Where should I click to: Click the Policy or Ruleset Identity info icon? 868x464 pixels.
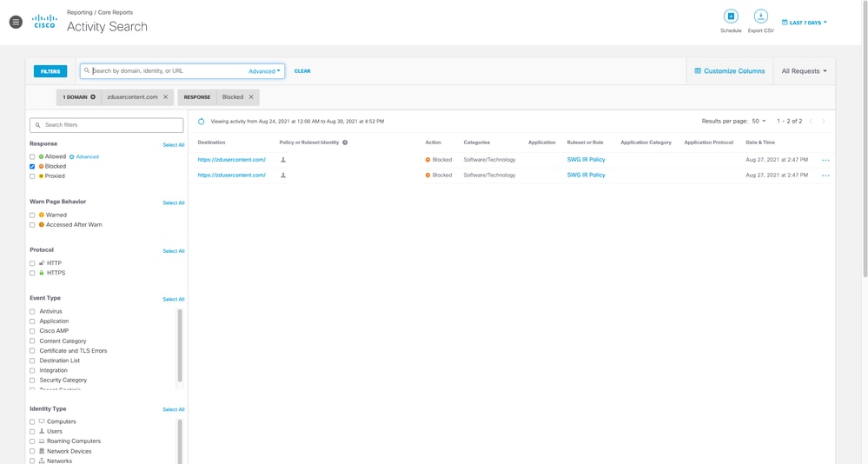345,143
